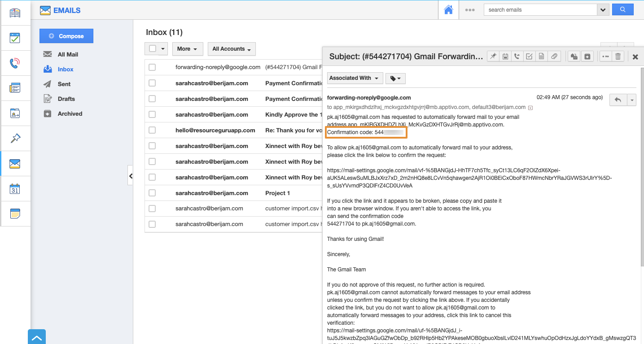Image resolution: width=644 pixels, height=344 pixels.
Task: Log a call from the email toolbar
Action: click(517, 57)
